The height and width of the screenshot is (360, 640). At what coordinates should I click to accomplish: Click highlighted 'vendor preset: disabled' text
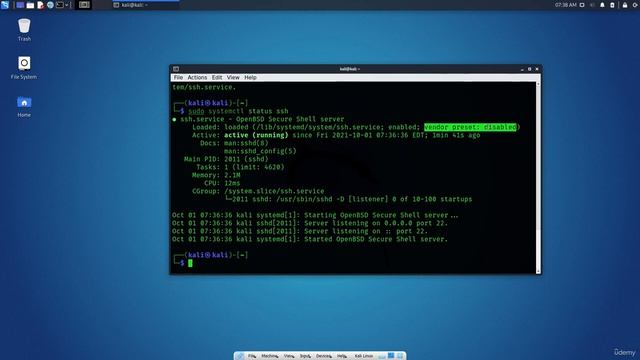click(470, 127)
